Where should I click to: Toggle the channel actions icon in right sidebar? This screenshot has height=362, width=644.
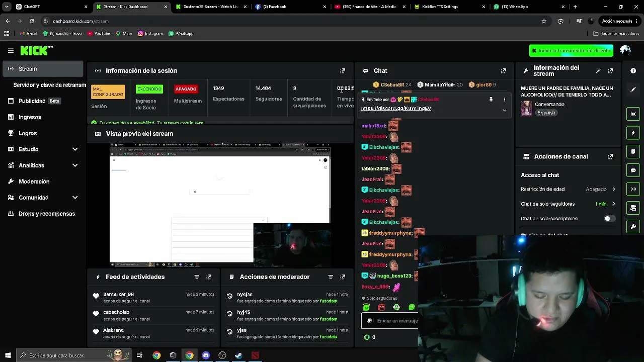[x=633, y=208]
